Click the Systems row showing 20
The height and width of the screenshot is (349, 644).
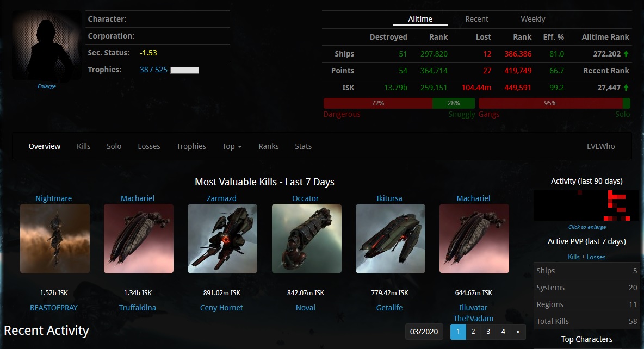(x=587, y=288)
